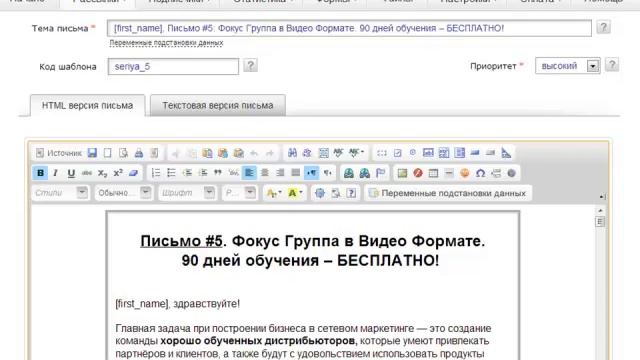Click the Unlink icon
640x360 pixels.
364,173
